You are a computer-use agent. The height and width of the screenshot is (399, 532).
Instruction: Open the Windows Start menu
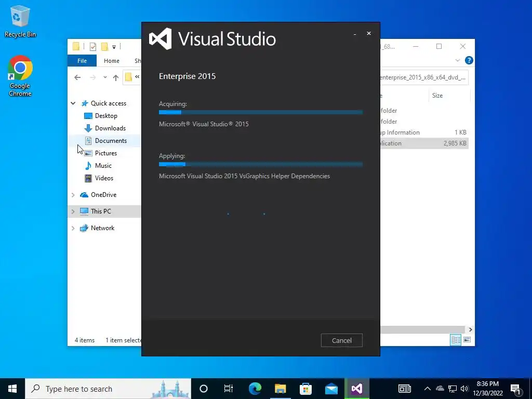12,389
